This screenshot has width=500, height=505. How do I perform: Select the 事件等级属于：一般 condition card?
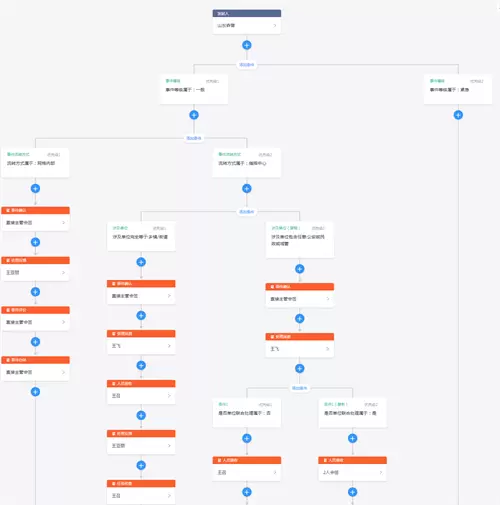pyautogui.click(x=194, y=89)
